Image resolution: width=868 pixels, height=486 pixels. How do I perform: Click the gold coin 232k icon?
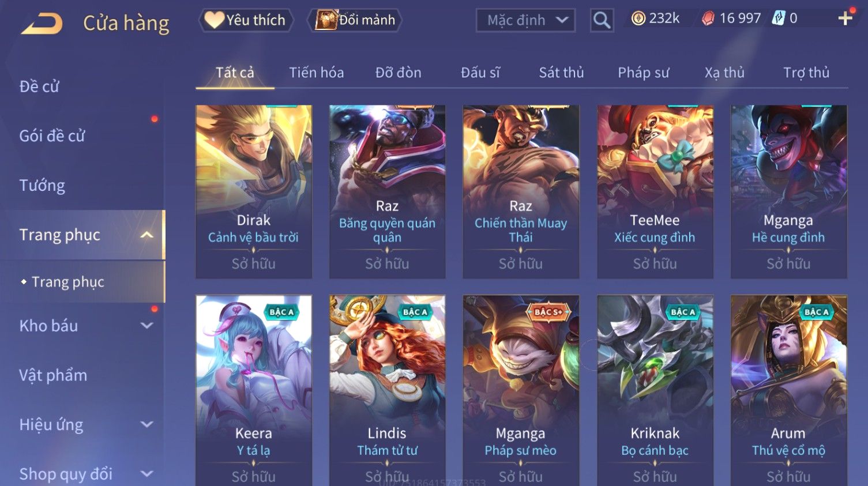tap(638, 18)
